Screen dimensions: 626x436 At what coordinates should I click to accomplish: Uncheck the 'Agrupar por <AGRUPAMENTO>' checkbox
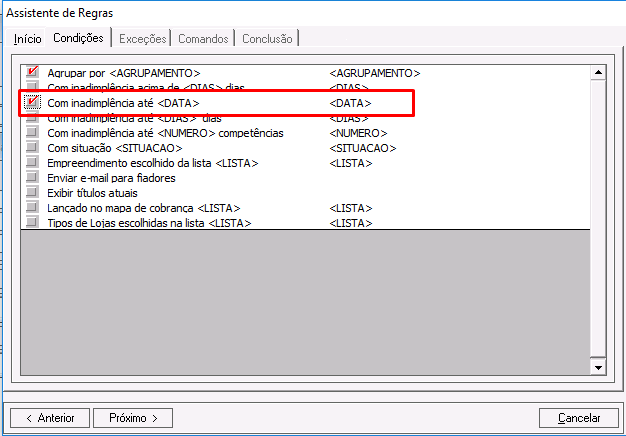[32, 72]
